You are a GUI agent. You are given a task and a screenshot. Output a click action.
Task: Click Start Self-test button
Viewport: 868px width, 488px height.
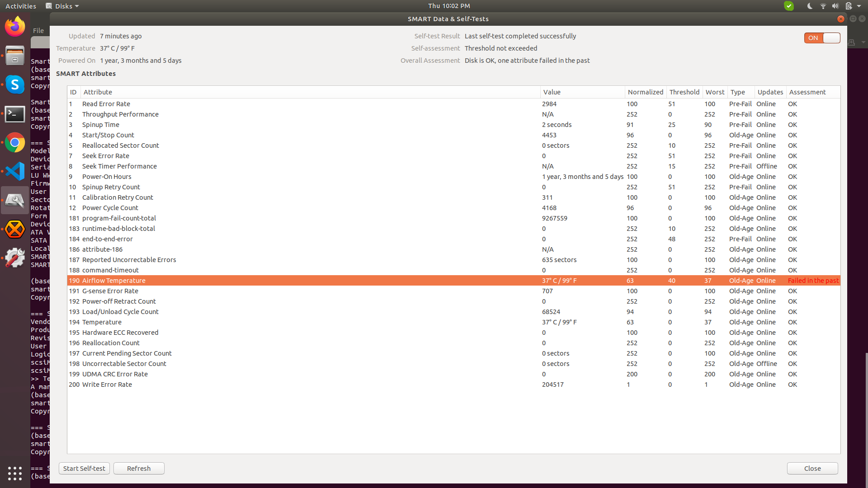pyautogui.click(x=84, y=468)
